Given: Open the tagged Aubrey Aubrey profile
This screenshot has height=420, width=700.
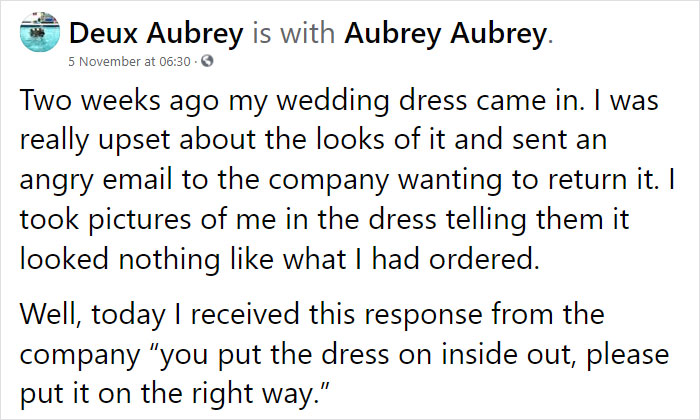Looking at the screenshot, I should pyautogui.click(x=445, y=33).
